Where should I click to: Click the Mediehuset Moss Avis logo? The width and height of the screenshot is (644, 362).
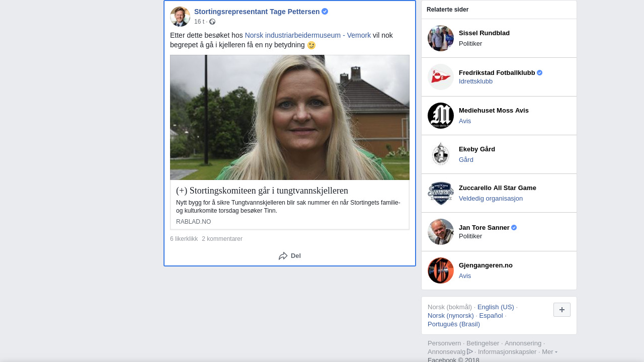click(440, 116)
